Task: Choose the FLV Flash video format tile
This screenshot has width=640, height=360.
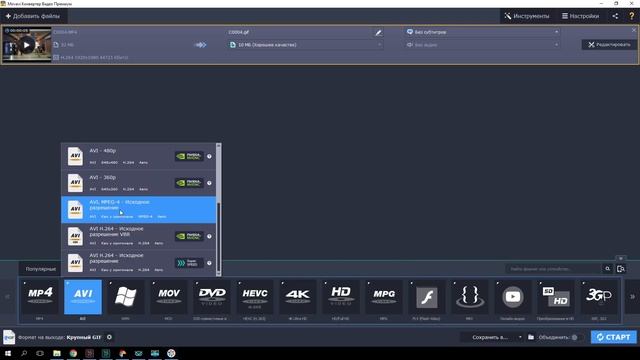Action: click(427, 297)
